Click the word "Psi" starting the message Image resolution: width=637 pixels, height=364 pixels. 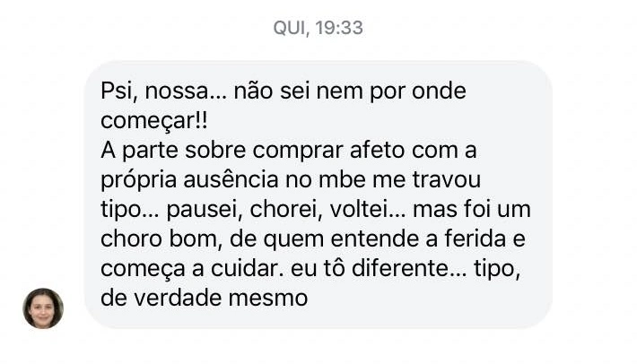[113, 92]
